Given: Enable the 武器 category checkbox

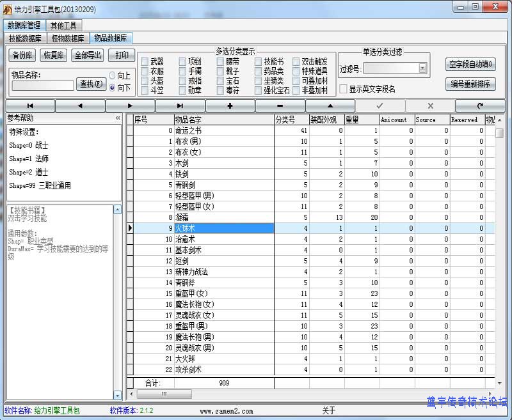Looking at the screenshot, I should tap(144, 62).
